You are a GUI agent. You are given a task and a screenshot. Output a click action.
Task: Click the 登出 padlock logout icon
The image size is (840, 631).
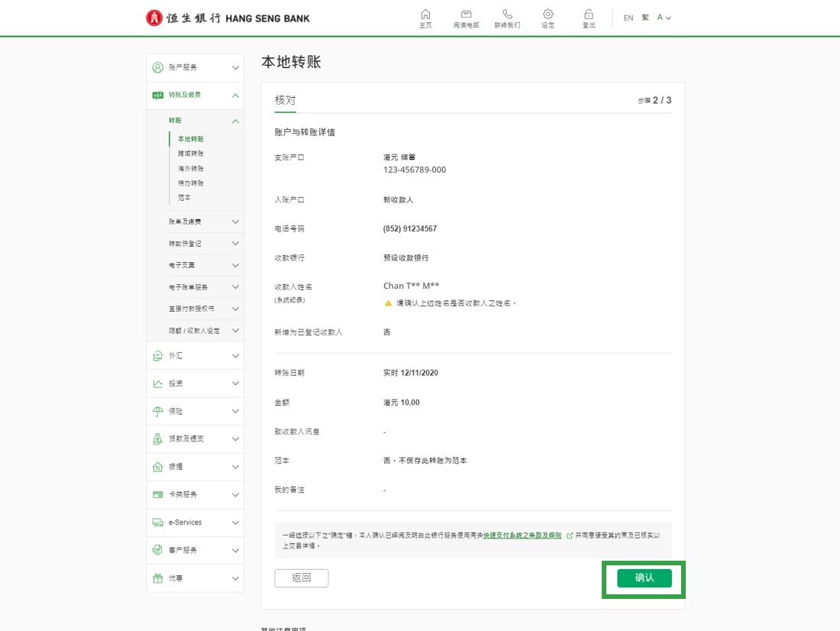pos(589,15)
